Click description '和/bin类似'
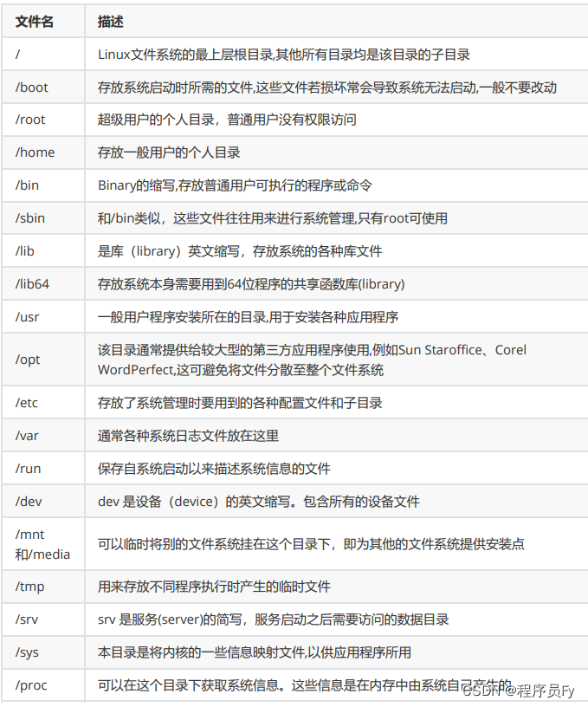Viewport: 588px width, 707px height. click(273, 218)
